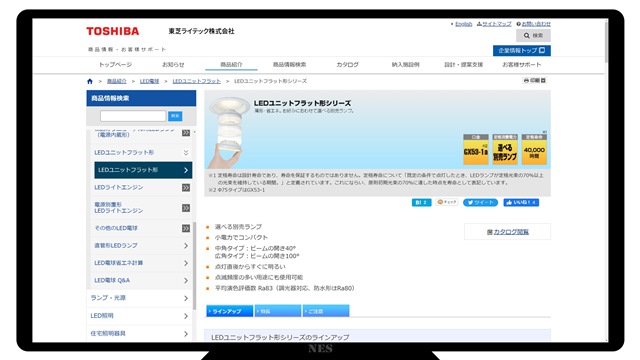Go to トップページ menu item
The height and width of the screenshot is (360, 640).
point(115,64)
